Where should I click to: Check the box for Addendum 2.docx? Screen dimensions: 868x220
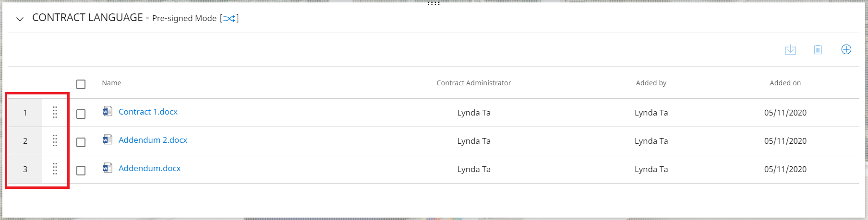pos(81,142)
